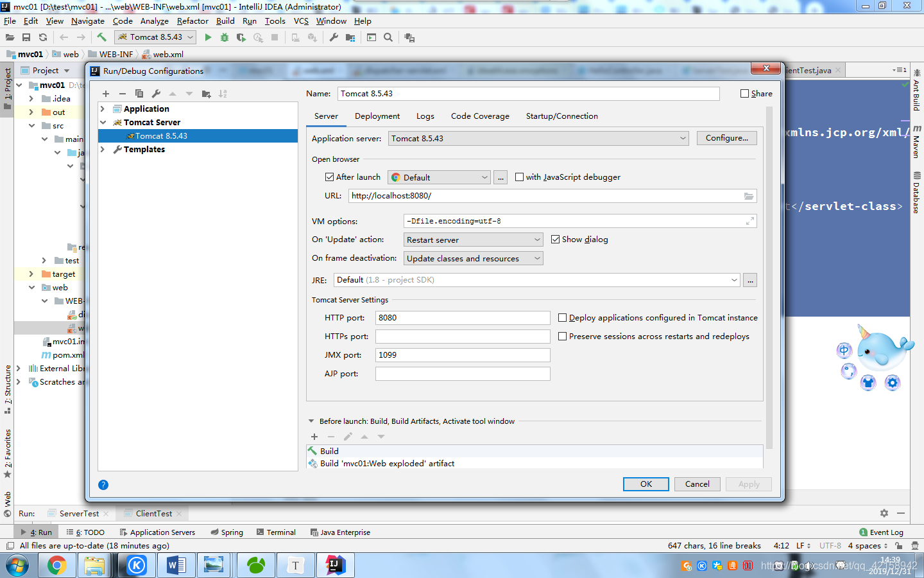
Task: Click browser selection ellipsis button
Action: pos(501,177)
